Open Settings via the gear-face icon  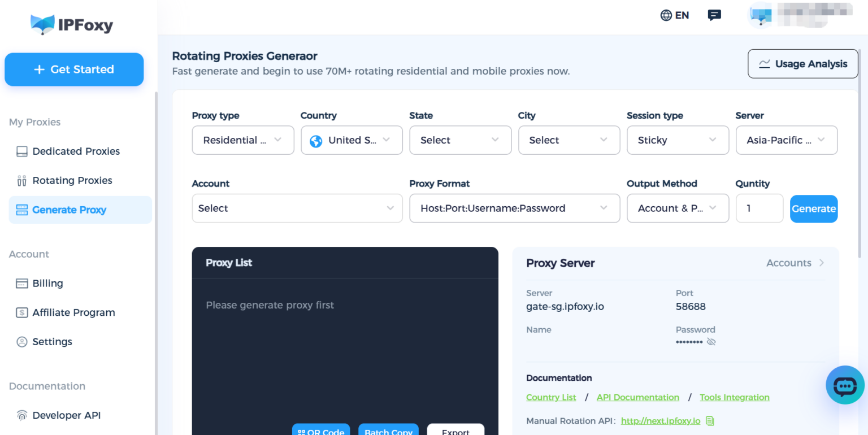tap(21, 341)
